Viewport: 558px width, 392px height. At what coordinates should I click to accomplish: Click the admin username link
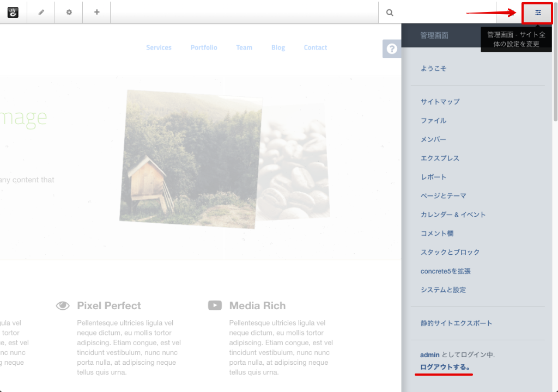pyautogui.click(x=429, y=355)
